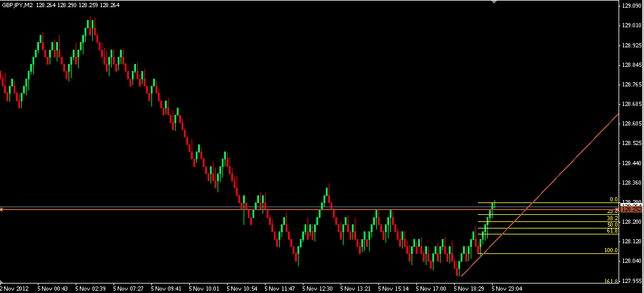Screen dimensions: 644x293
Task: Click the 129.010 price axis label
Action: click(x=633, y=25)
